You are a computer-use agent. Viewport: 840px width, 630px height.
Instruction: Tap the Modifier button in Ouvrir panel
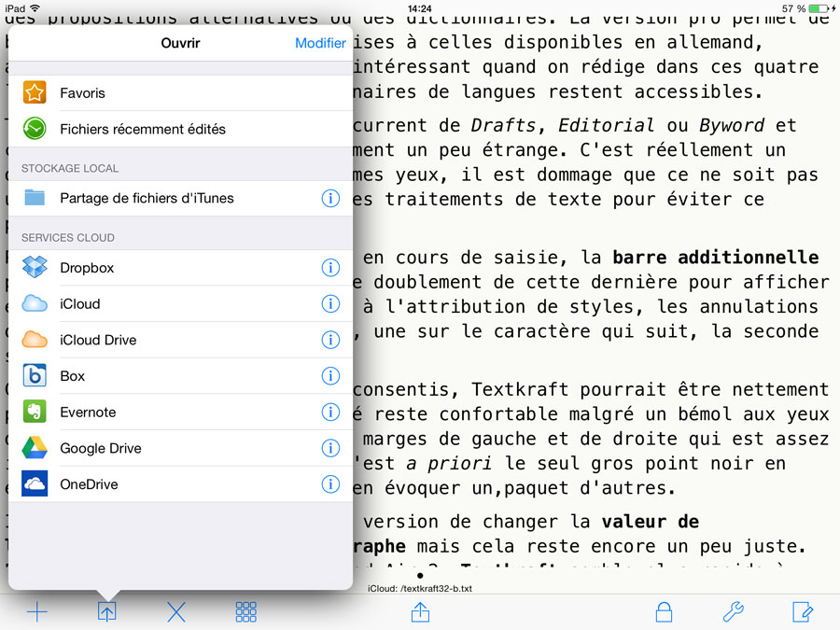coord(320,43)
